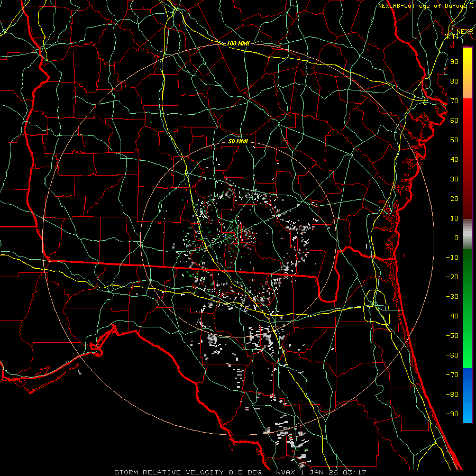Select the 50 value on velocity legend
This screenshot has height=476, width=476.
(x=454, y=140)
